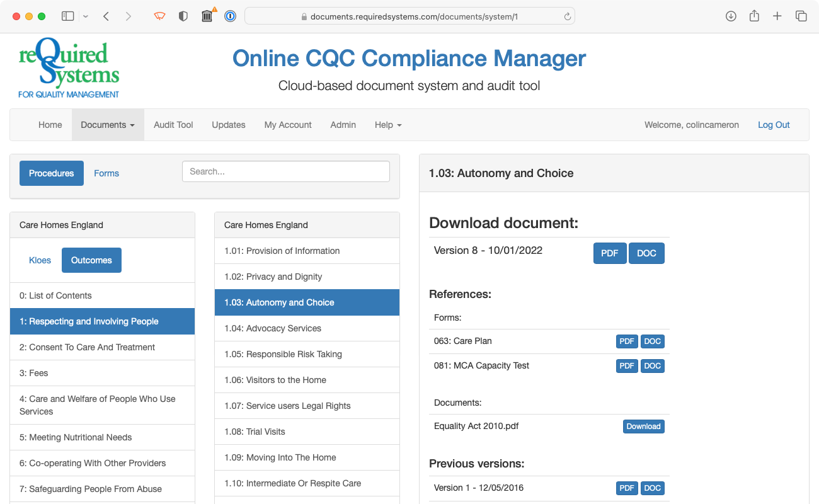This screenshot has height=504, width=819.
Task: Select the Kloes toggle option
Action: pyautogui.click(x=40, y=260)
